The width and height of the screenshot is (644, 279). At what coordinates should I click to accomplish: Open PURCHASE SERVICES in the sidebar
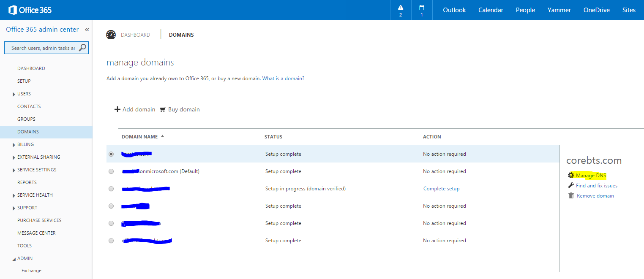(39, 220)
